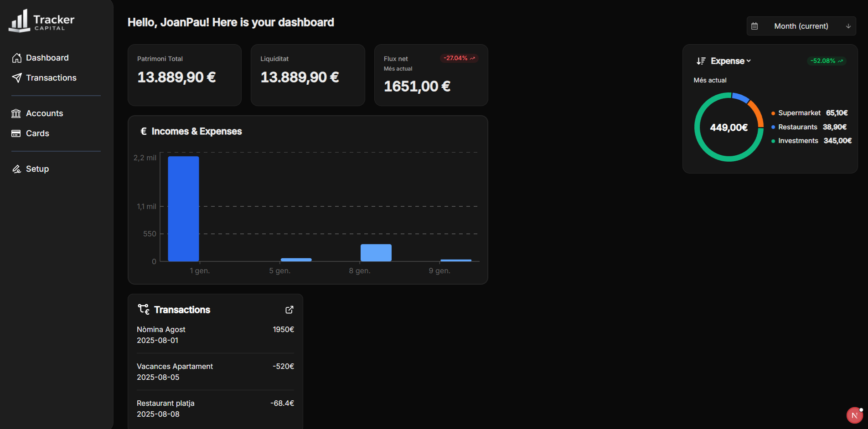Click the calendar icon in period selector
The image size is (868, 429).
click(754, 26)
